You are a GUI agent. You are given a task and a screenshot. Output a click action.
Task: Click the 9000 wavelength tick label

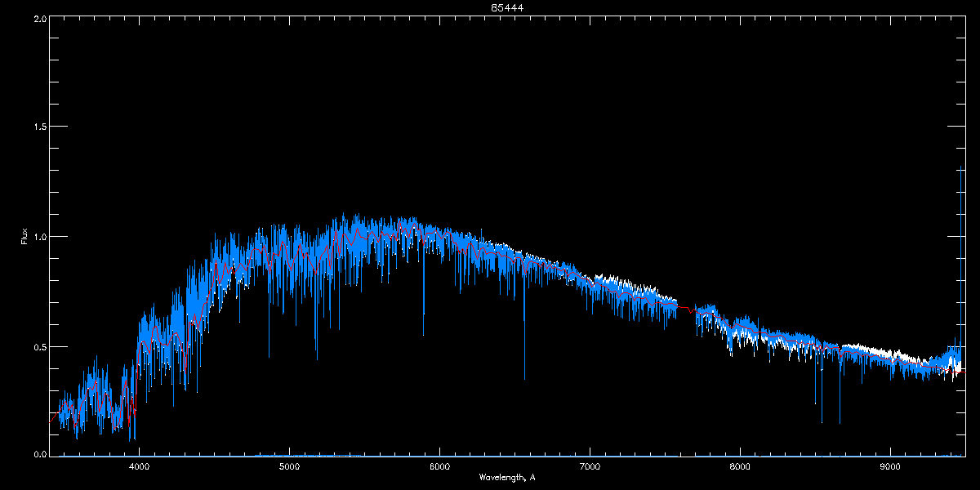coord(890,467)
